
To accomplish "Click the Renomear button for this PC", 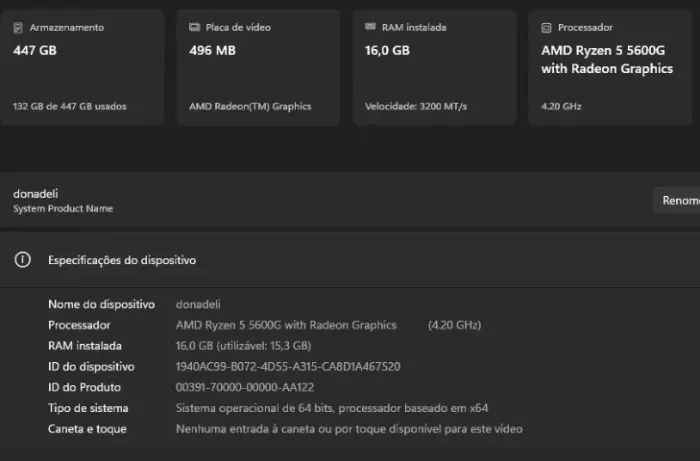I will tap(677, 200).
